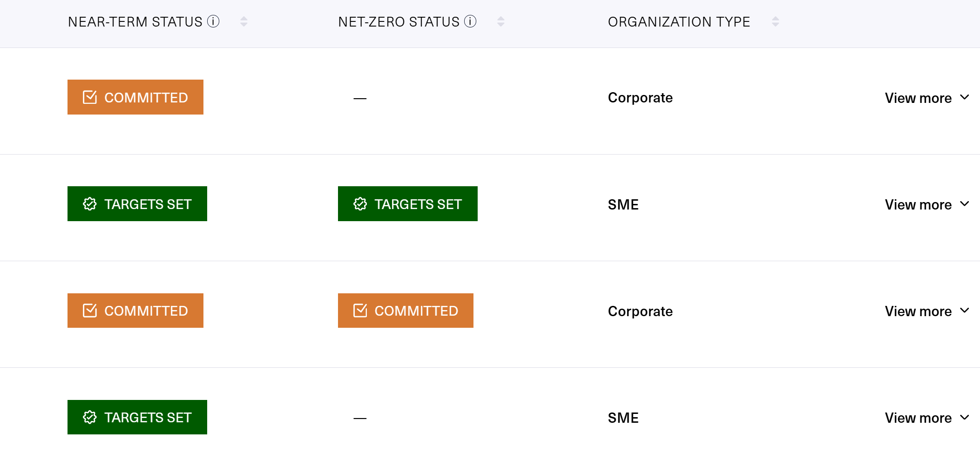980x460 pixels.
Task: Click the Organization Type column header
Action: (679, 22)
